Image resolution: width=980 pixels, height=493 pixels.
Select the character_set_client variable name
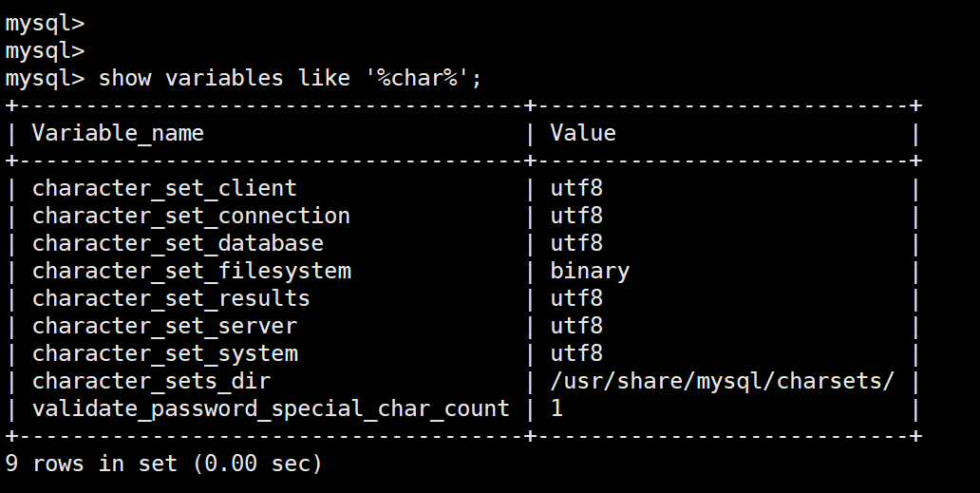pyautogui.click(x=164, y=188)
